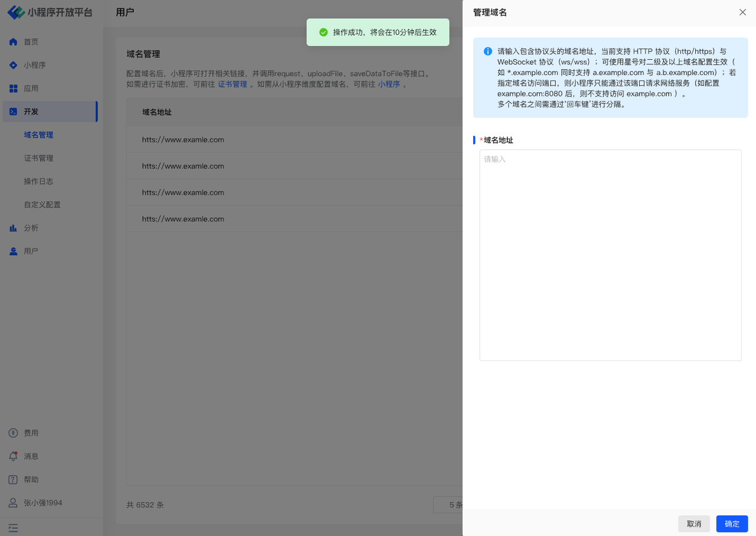Open the page size dropdown
756x536 pixels.
click(x=448, y=505)
